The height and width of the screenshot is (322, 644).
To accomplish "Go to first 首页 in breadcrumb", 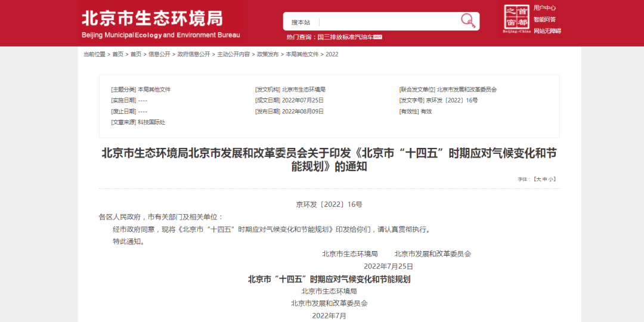I will tap(117, 54).
